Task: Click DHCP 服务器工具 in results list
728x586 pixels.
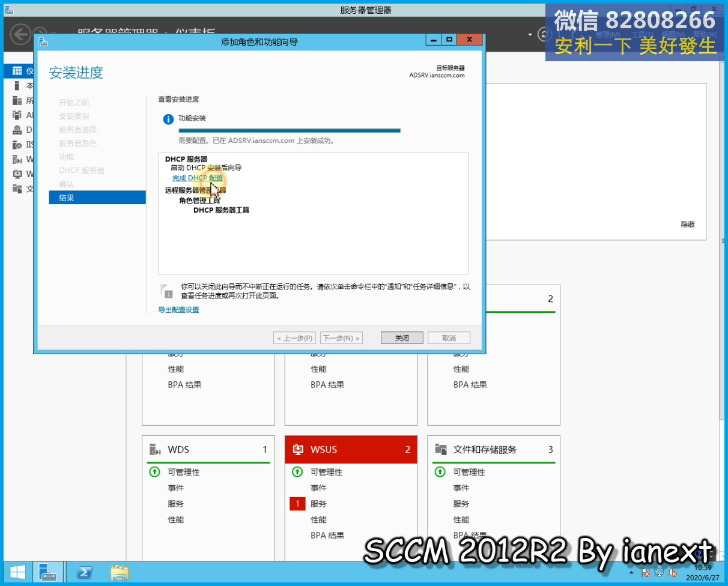Action: (x=221, y=210)
